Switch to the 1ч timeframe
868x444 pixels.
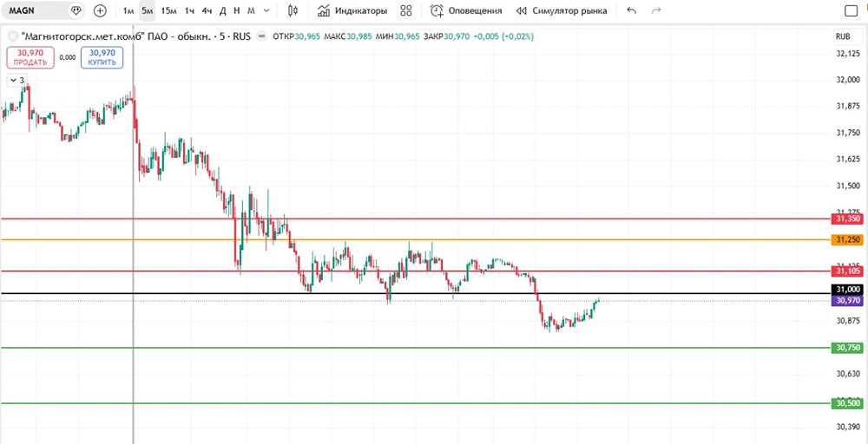(189, 10)
